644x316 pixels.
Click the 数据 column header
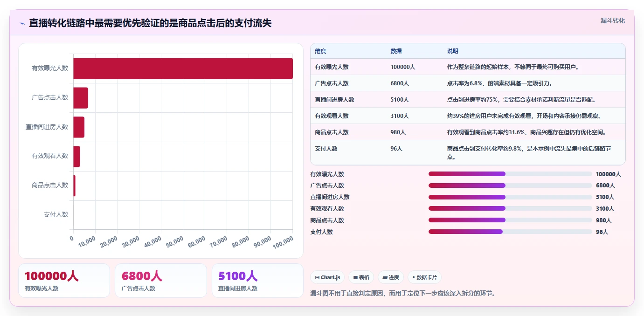396,51
